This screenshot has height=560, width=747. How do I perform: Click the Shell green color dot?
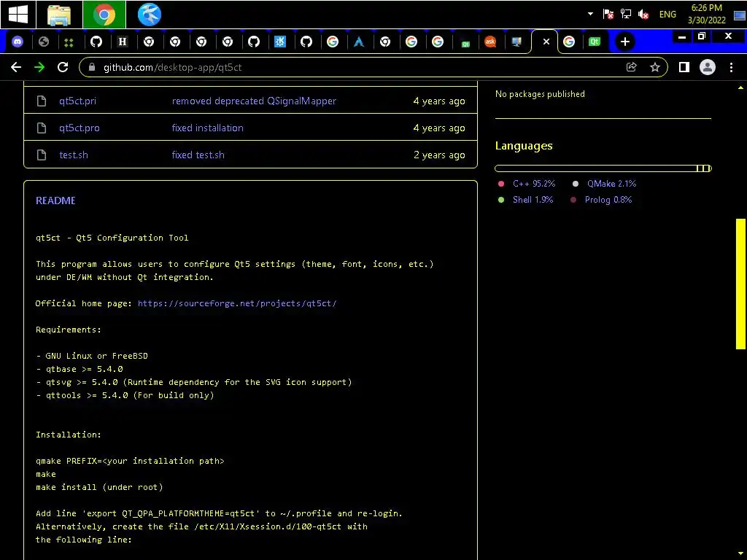[500, 200]
